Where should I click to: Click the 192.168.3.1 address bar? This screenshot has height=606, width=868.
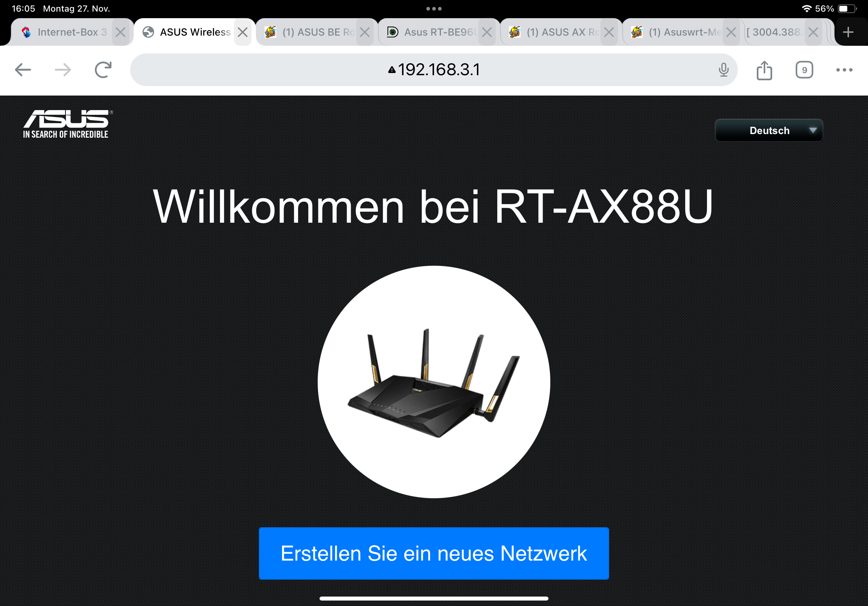pyautogui.click(x=434, y=70)
